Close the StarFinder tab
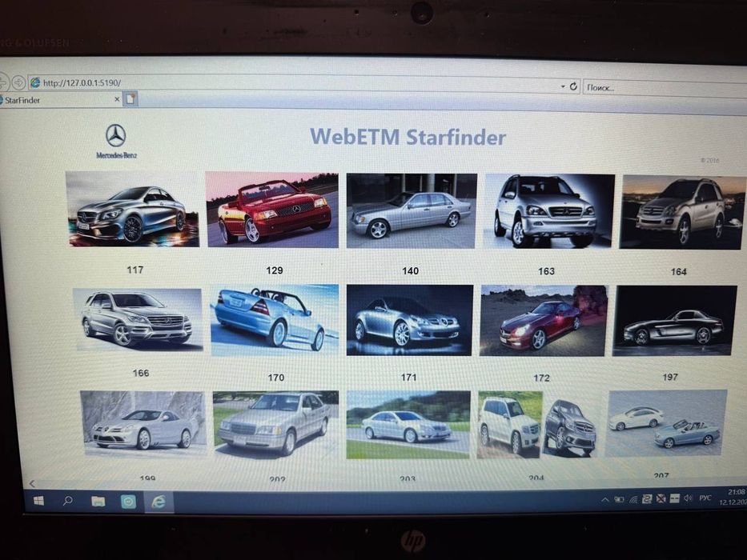Viewport: 747px width, 560px height. pos(117,99)
